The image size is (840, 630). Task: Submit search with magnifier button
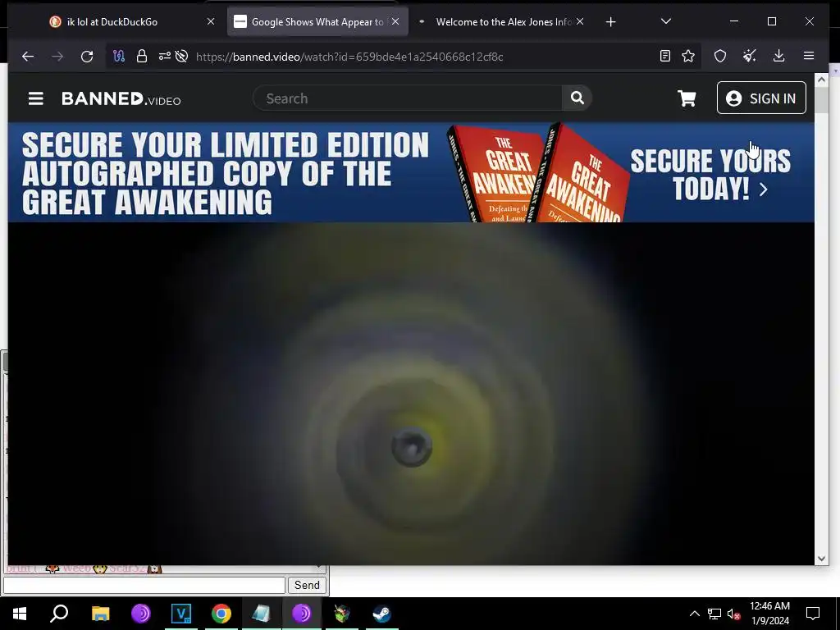pos(577,98)
